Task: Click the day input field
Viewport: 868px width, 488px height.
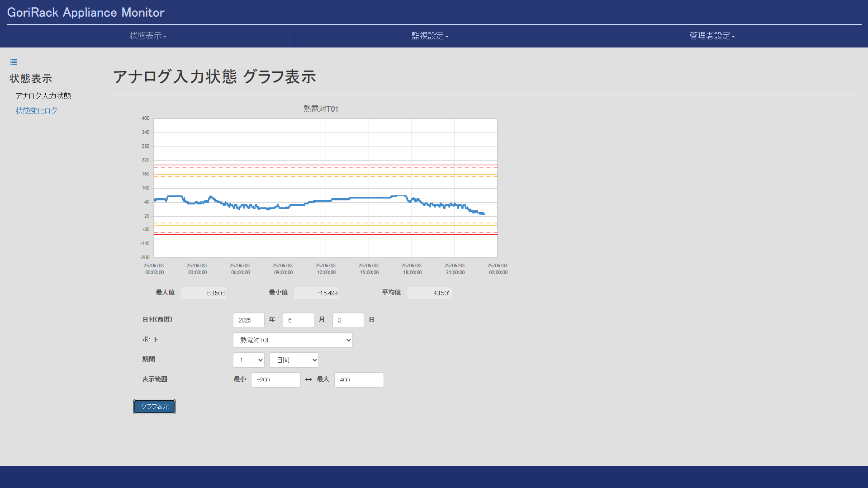Action: pyautogui.click(x=348, y=320)
